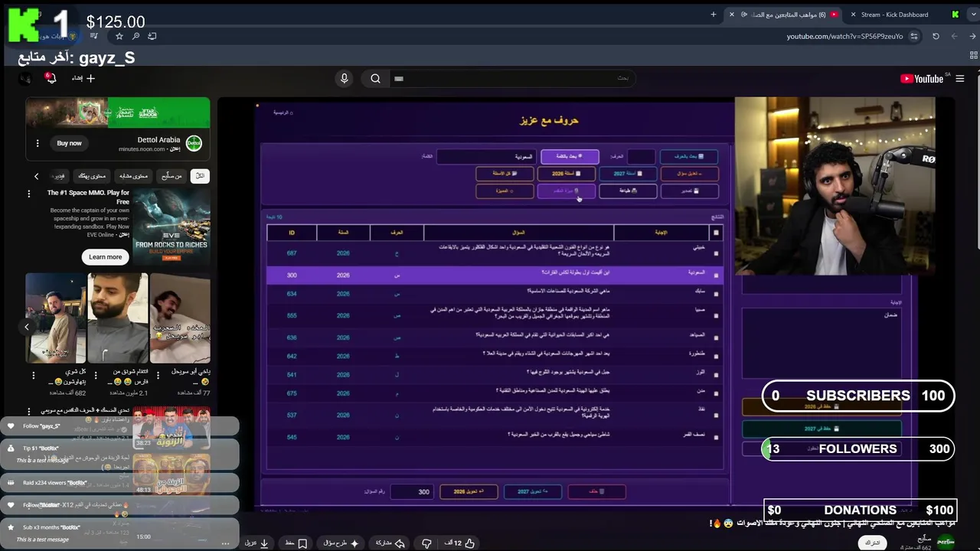Open the Ask (sparkle) button
Image resolution: width=980 pixels, height=551 pixels.
(341, 543)
